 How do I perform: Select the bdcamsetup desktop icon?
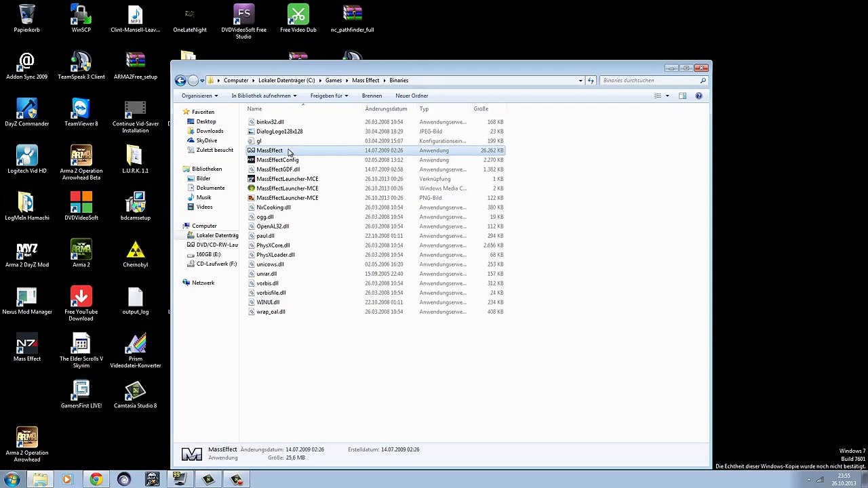[x=135, y=206]
